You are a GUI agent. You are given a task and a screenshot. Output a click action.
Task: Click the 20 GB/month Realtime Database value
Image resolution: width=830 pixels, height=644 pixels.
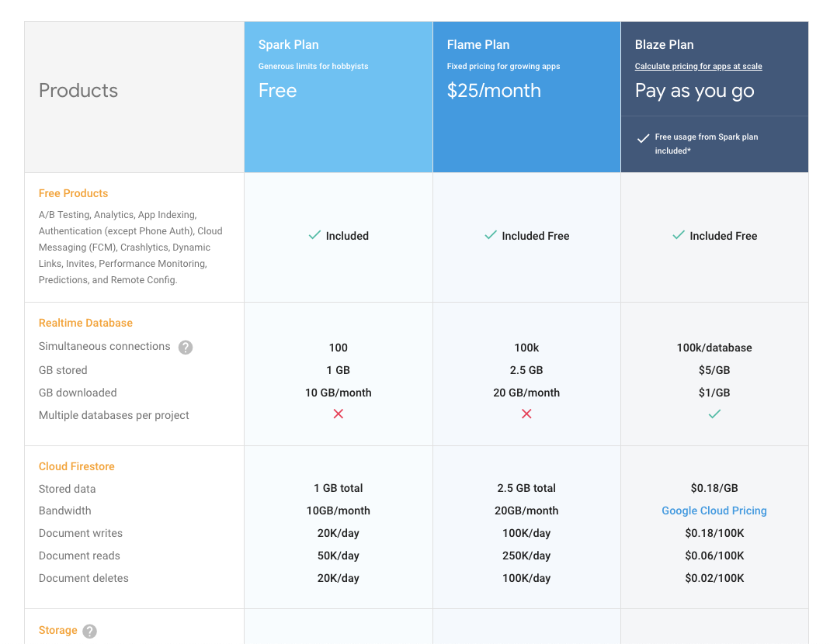pos(526,393)
